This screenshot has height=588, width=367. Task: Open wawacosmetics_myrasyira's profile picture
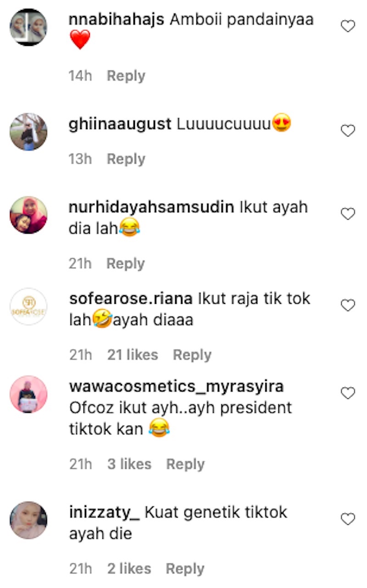(28, 394)
